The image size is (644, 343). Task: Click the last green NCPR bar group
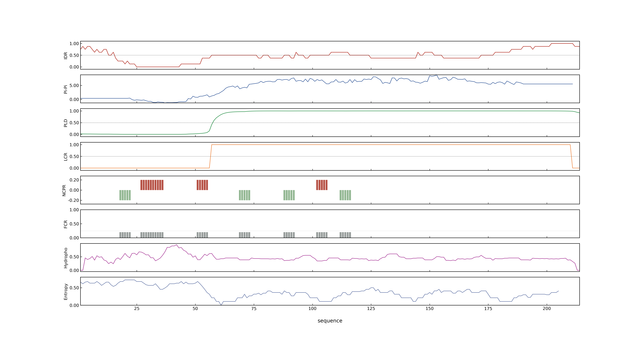point(345,195)
